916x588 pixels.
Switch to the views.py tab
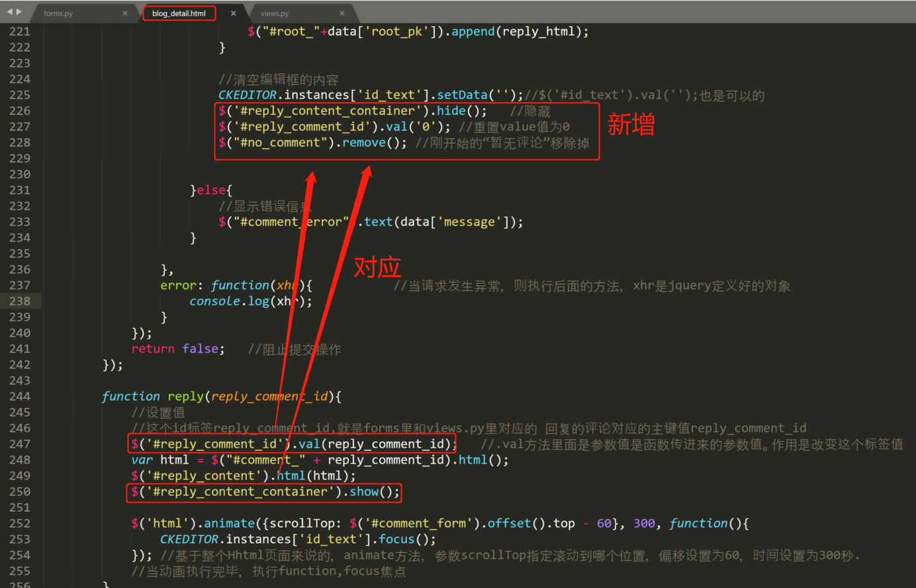[x=275, y=13]
